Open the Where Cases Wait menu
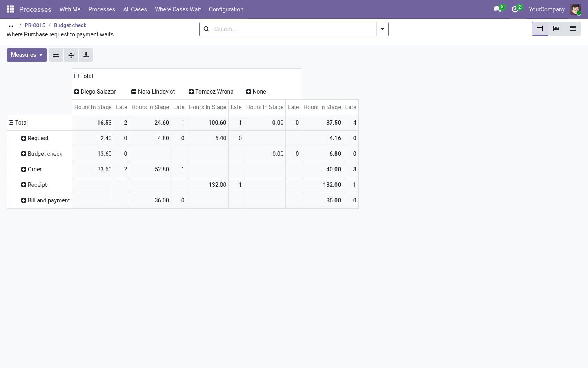Screen dimensions: 588x368 click(178, 9)
